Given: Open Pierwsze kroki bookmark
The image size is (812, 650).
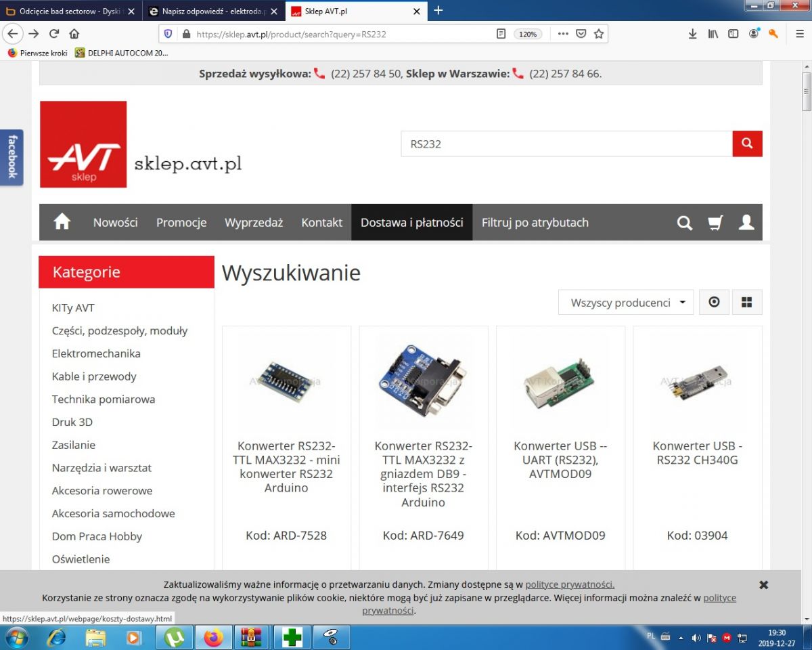Looking at the screenshot, I should tap(37, 53).
